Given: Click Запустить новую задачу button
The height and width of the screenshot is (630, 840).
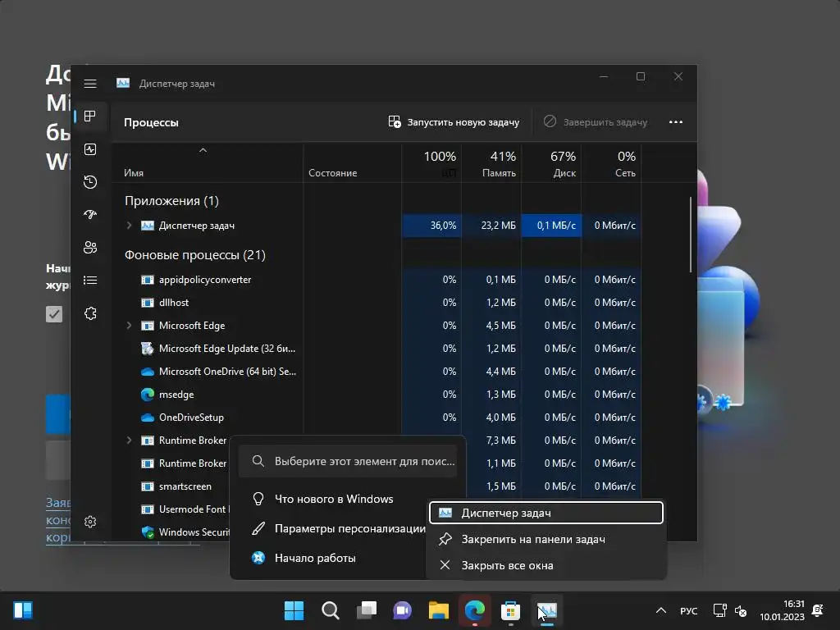Looking at the screenshot, I should tap(454, 122).
